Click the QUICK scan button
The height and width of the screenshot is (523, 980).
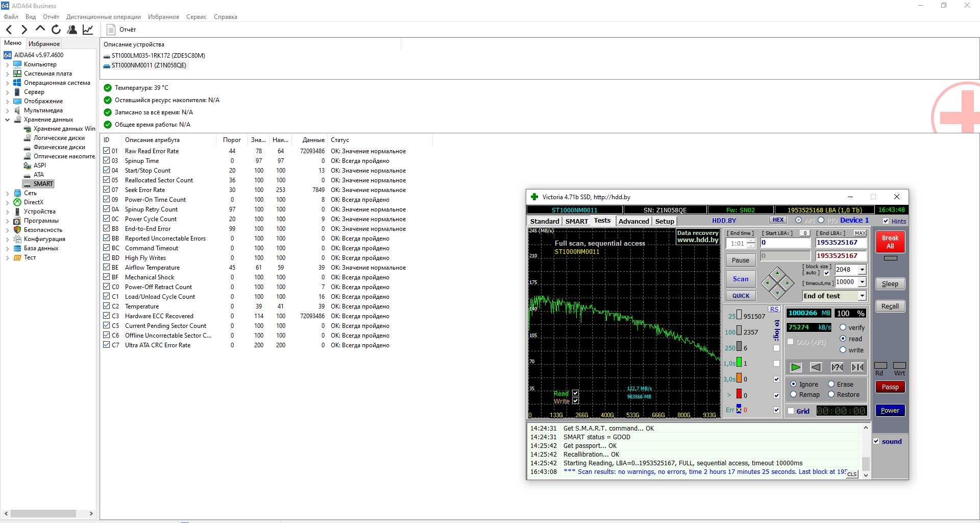tap(741, 296)
